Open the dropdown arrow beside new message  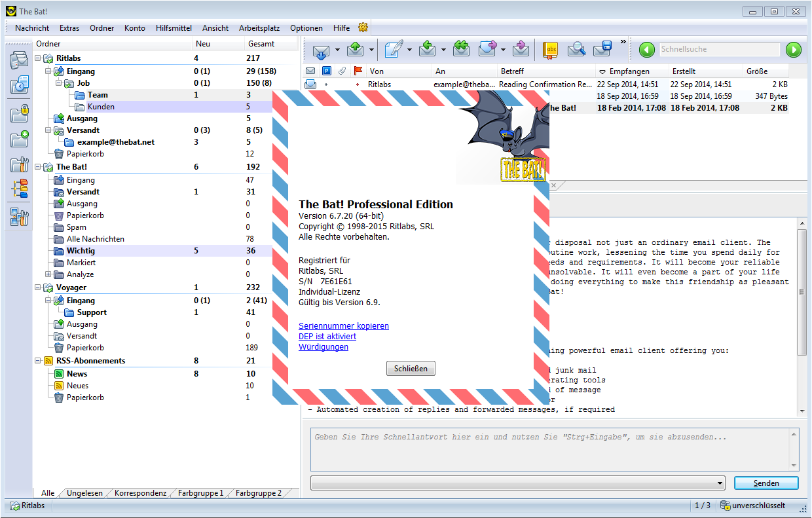click(x=410, y=50)
